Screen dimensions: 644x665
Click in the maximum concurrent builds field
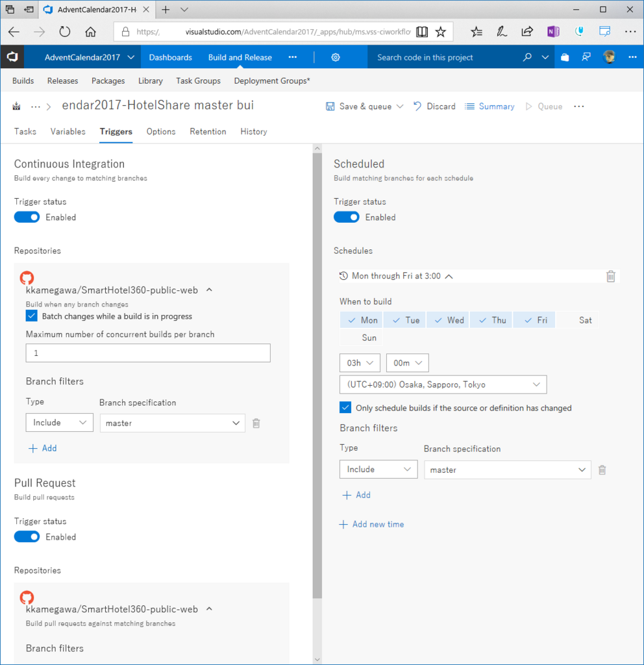(x=148, y=353)
